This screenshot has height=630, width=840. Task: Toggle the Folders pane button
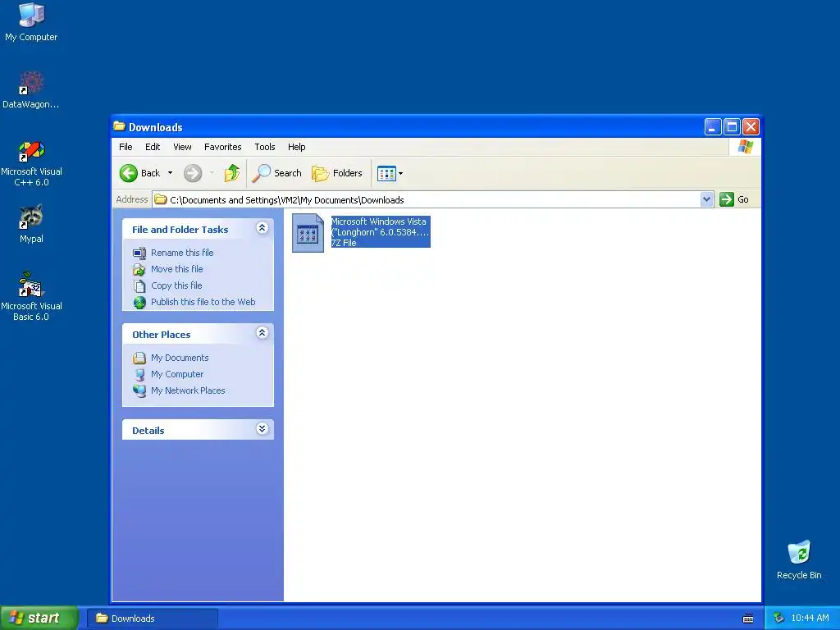(337, 173)
